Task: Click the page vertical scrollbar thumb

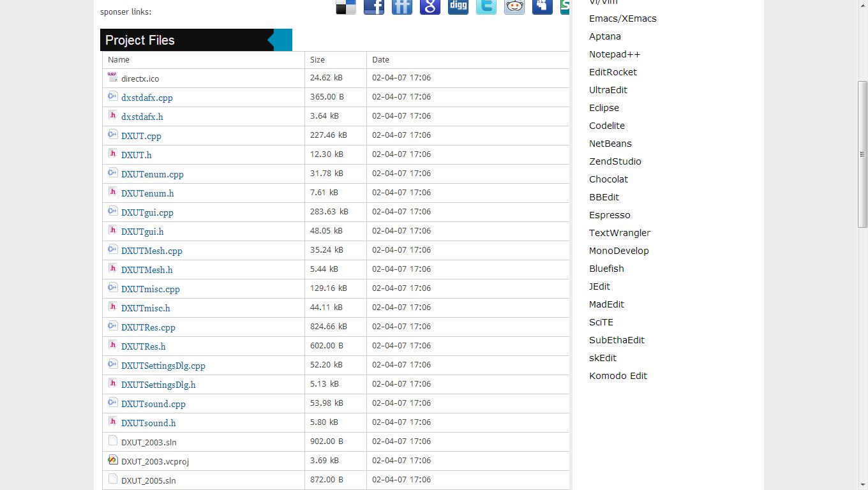Action: pyautogui.click(x=862, y=154)
